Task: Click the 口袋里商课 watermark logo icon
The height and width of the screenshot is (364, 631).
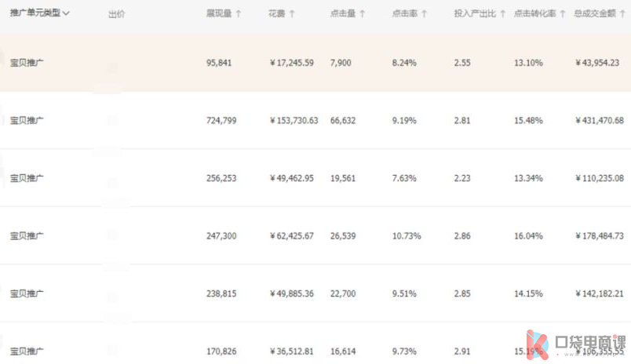Action: pos(540,344)
